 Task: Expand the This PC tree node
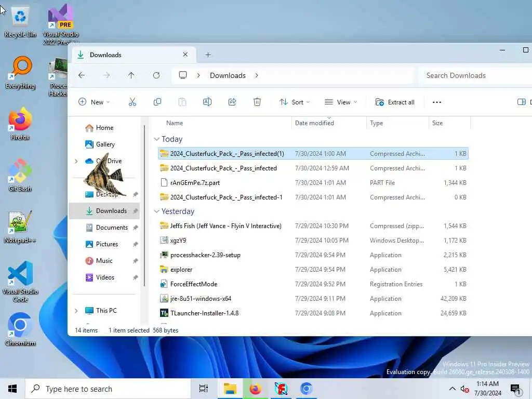coord(76,311)
